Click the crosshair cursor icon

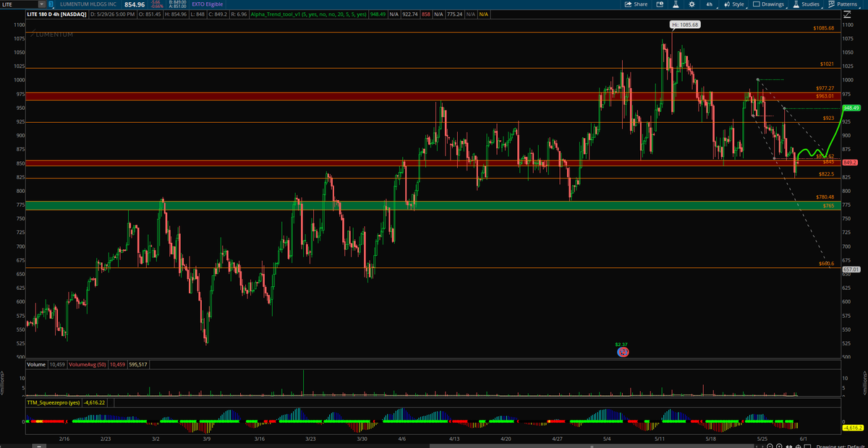pyautogui.click(x=799, y=446)
